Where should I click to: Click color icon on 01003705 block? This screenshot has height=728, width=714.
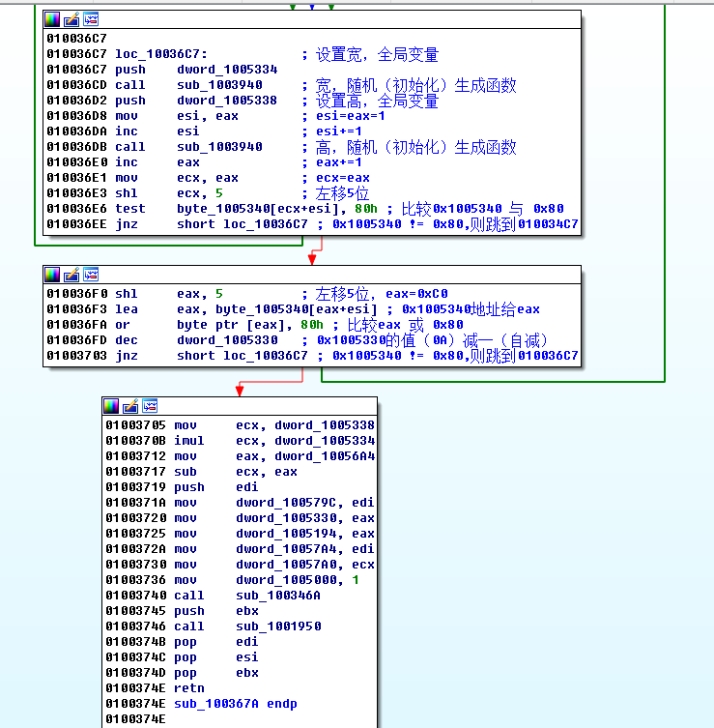pos(111,406)
